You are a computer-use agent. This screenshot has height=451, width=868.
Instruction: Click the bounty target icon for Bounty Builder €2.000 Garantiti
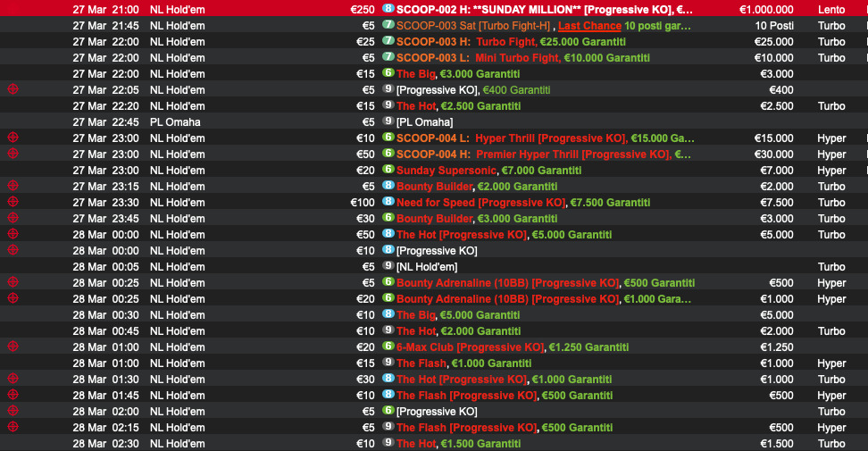tap(13, 186)
